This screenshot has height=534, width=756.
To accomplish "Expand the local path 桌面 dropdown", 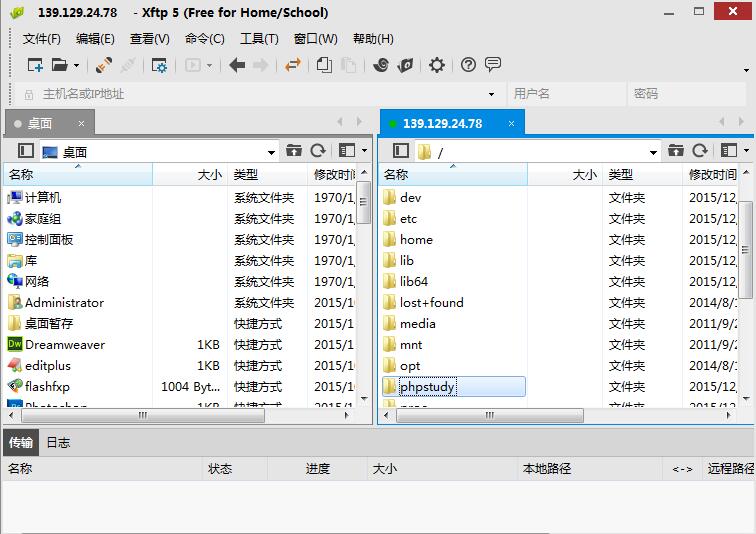I will [271, 152].
